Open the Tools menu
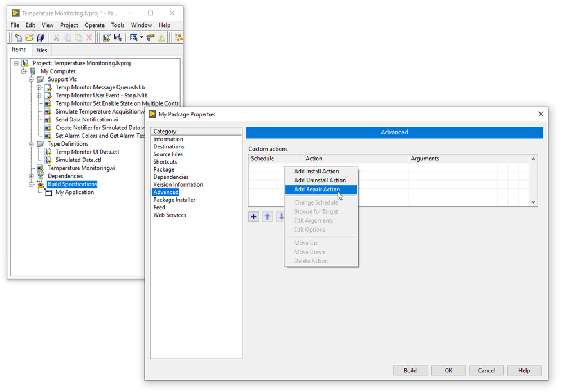Screen dimensions: 562x392 [118, 25]
